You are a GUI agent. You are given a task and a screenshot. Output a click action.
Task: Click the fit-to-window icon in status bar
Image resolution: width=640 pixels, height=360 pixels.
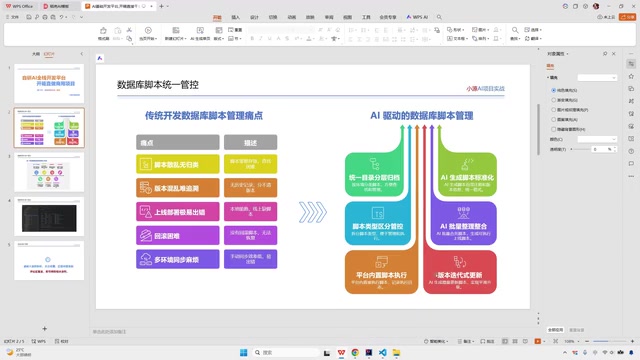(x=556, y=341)
